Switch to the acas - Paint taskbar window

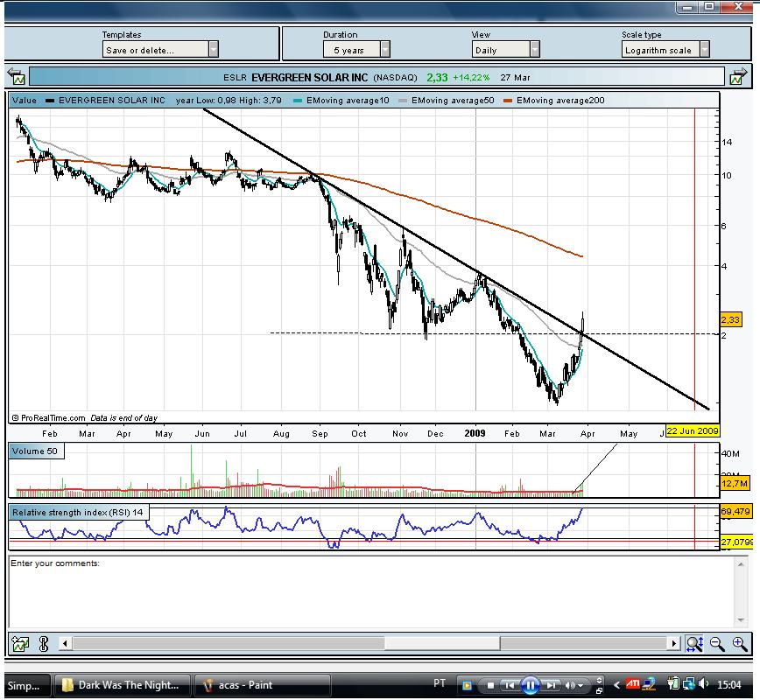point(262,685)
